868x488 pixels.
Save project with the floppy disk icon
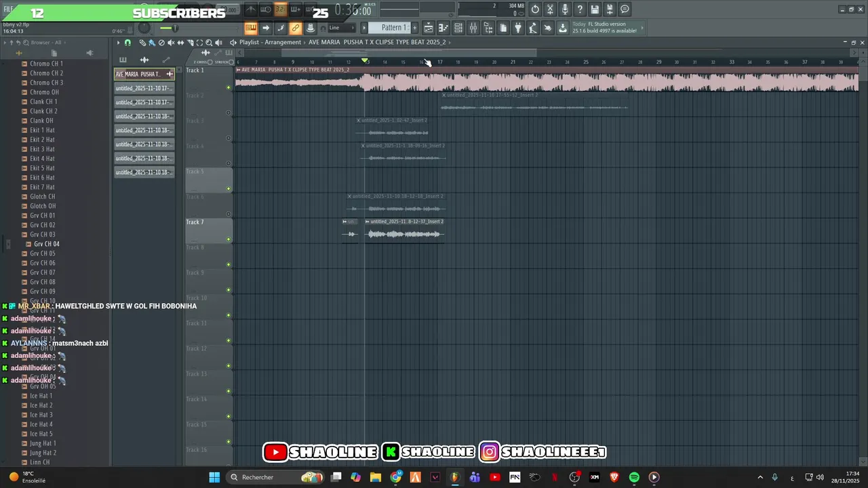[x=595, y=9]
